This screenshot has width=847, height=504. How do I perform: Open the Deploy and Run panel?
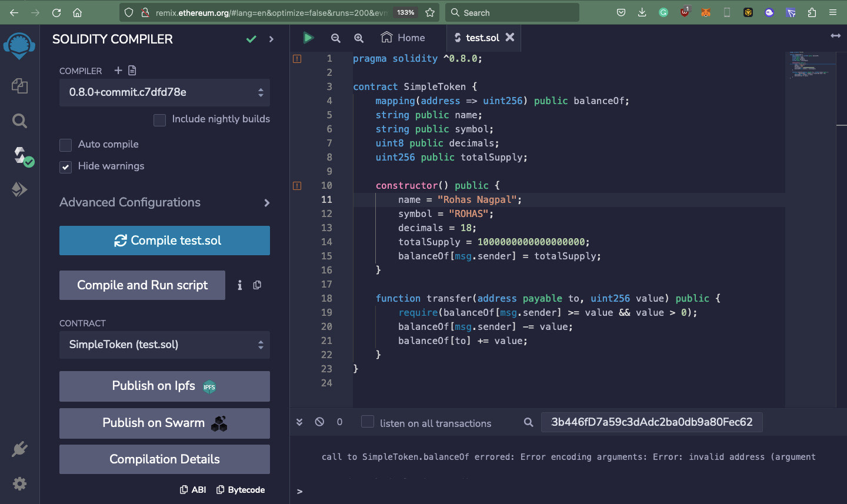tap(19, 189)
